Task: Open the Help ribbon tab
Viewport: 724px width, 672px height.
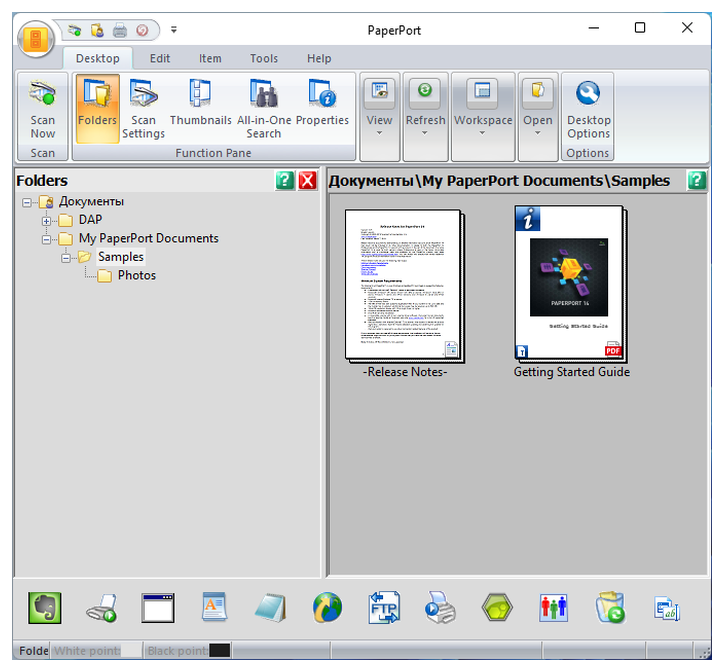Action: click(x=319, y=59)
